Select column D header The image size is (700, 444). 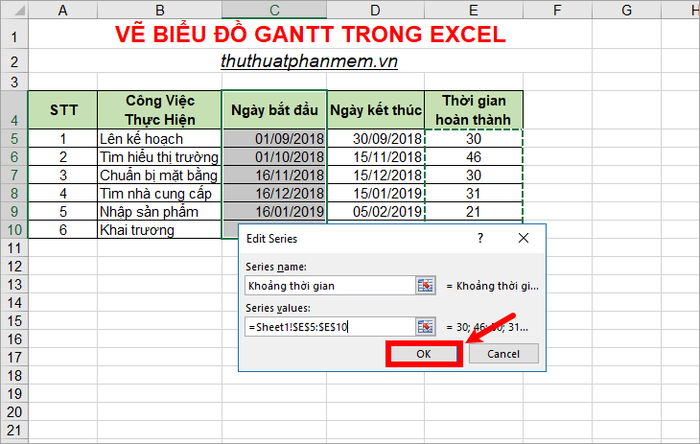tap(375, 9)
